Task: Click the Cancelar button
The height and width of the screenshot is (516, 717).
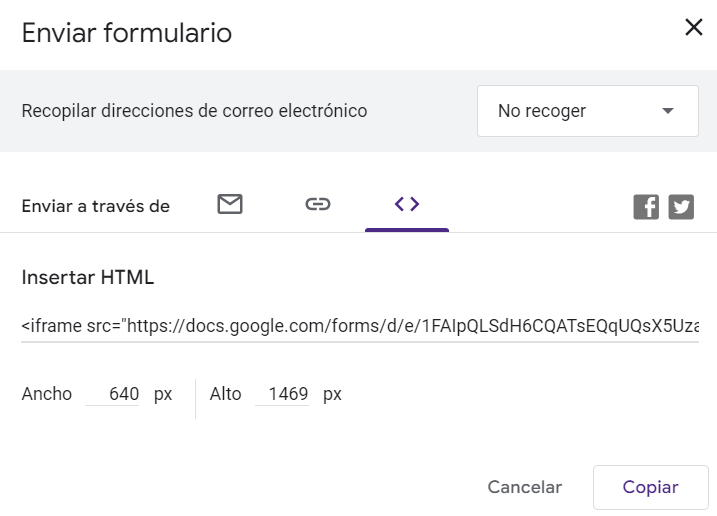Action: pyautogui.click(x=524, y=487)
